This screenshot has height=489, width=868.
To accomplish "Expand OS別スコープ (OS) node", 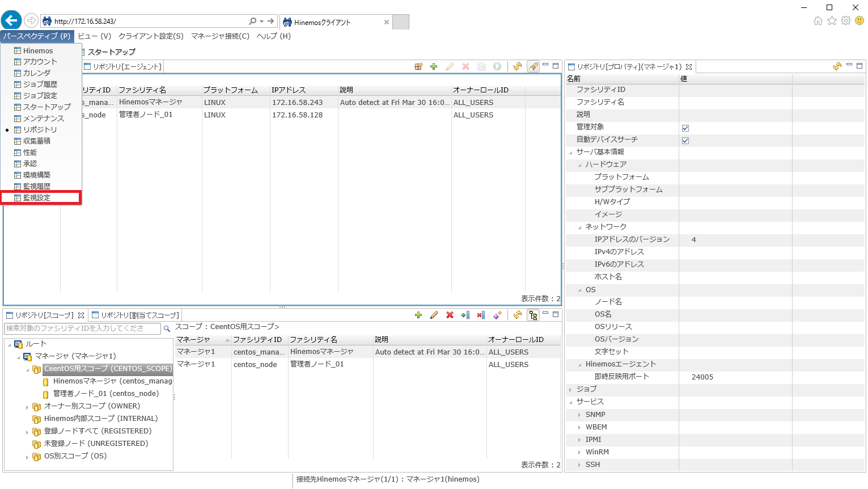I will pyautogui.click(x=27, y=457).
